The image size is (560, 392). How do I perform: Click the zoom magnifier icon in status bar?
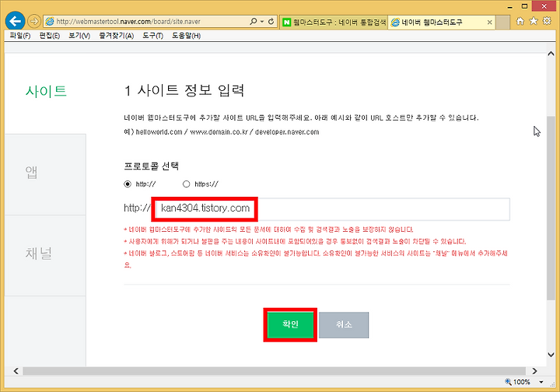tap(508, 382)
